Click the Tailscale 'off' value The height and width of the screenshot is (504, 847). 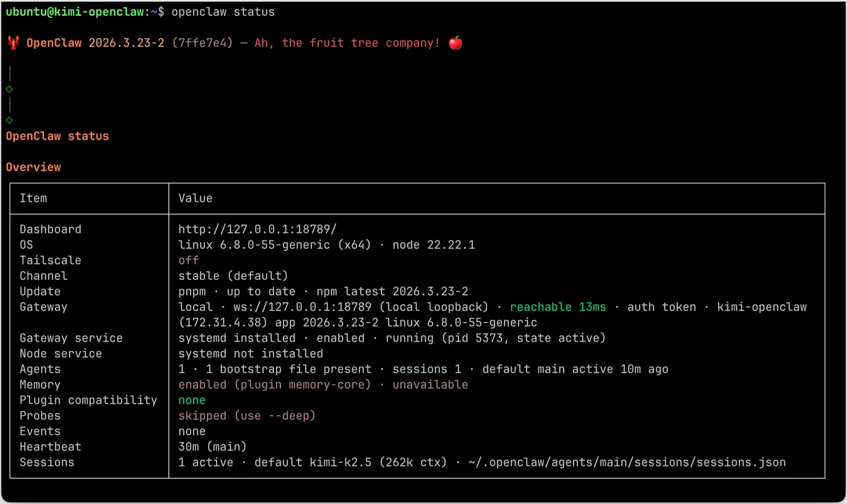[x=188, y=260]
